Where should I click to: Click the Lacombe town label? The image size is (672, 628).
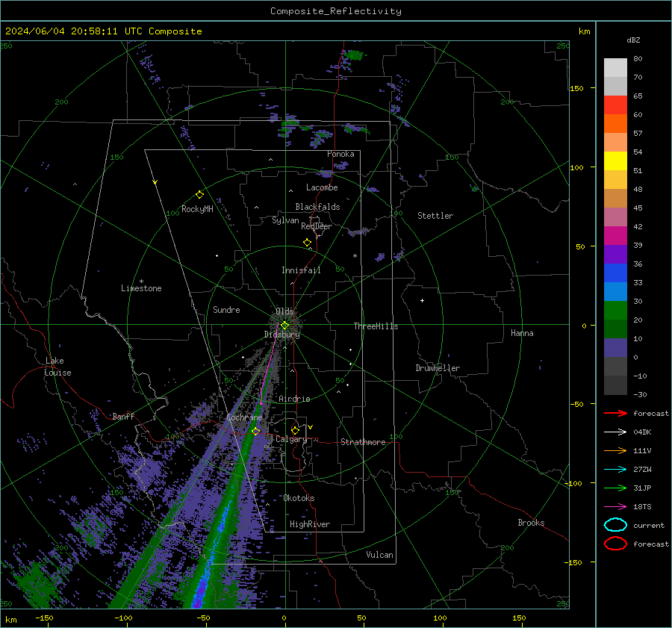pyautogui.click(x=322, y=187)
